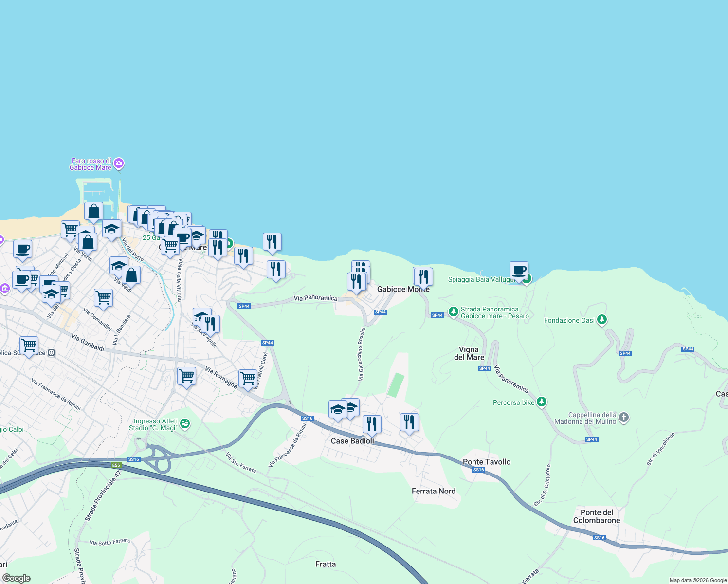Click the Google logo
Screen dimensions: 728x584
pos(17,578)
